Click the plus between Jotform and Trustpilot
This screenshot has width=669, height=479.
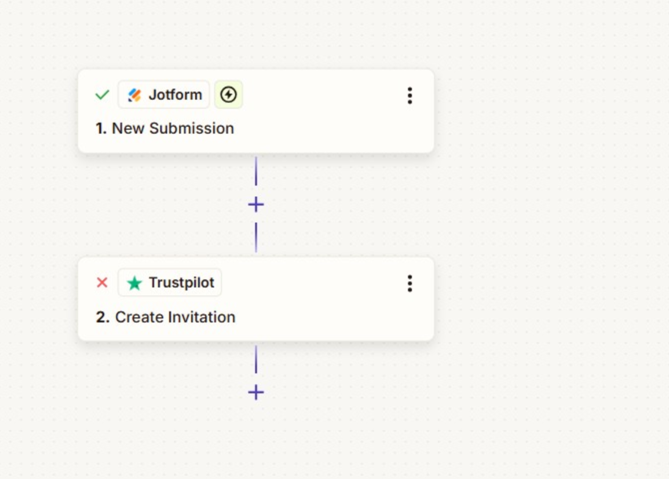(x=256, y=205)
